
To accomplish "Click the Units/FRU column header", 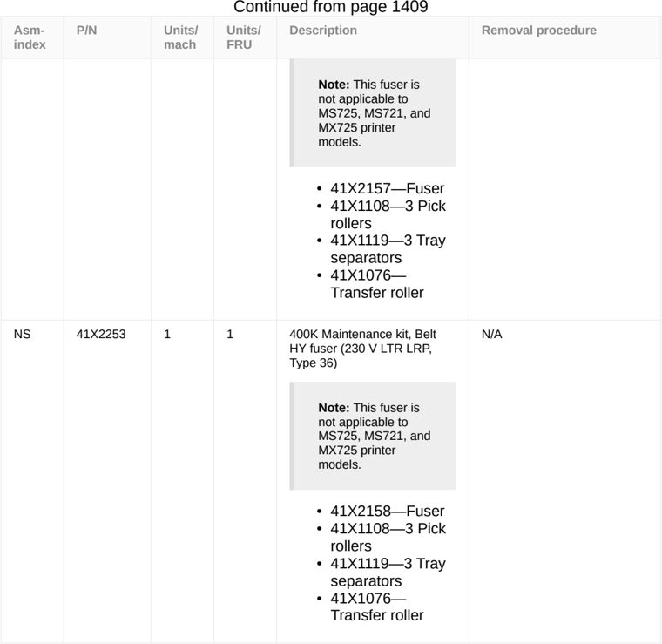I will [x=245, y=37].
